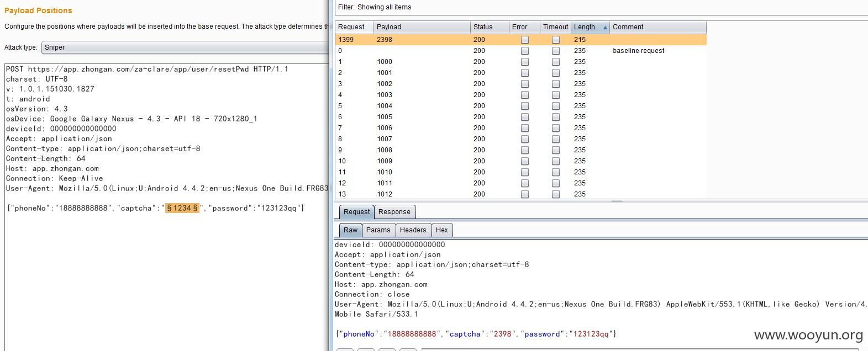868x351 pixels.
Task: Click the osDevice Google Galaxy Nexus line
Action: click(x=131, y=119)
